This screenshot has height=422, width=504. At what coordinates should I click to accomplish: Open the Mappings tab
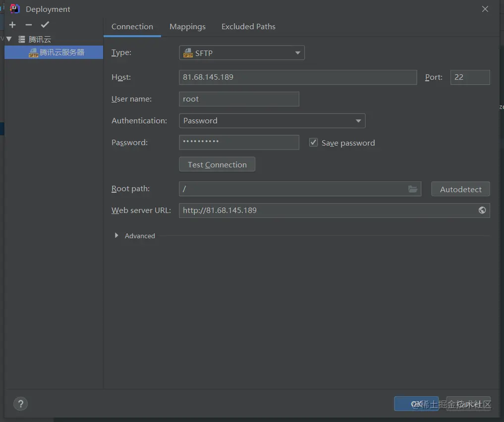[x=187, y=27]
